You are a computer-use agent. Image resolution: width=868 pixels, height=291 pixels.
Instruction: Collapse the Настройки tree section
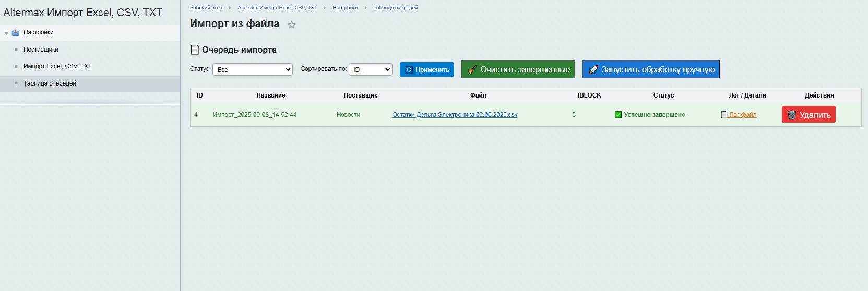tap(6, 33)
